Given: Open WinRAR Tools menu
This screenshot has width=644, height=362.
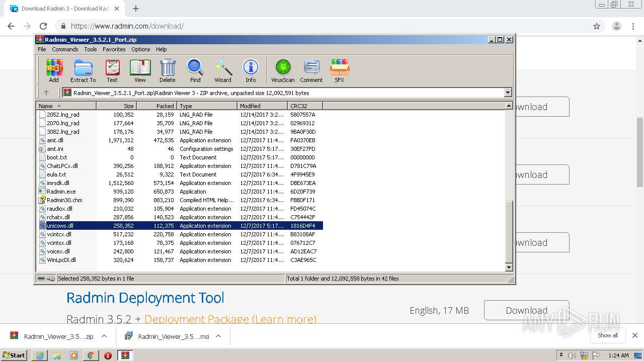Looking at the screenshot, I should click(91, 49).
